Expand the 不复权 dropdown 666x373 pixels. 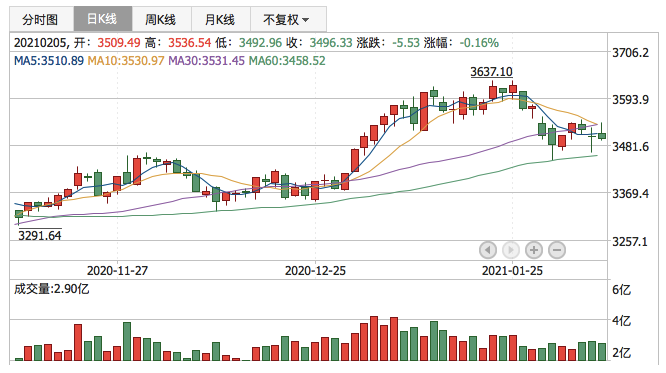[288, 19]
